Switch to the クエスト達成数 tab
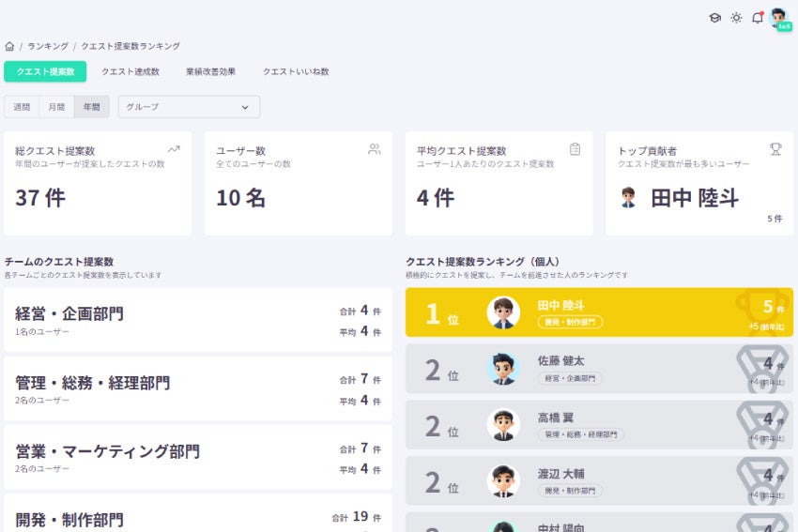This screenshot has height=532, width=798. (130, 71)
